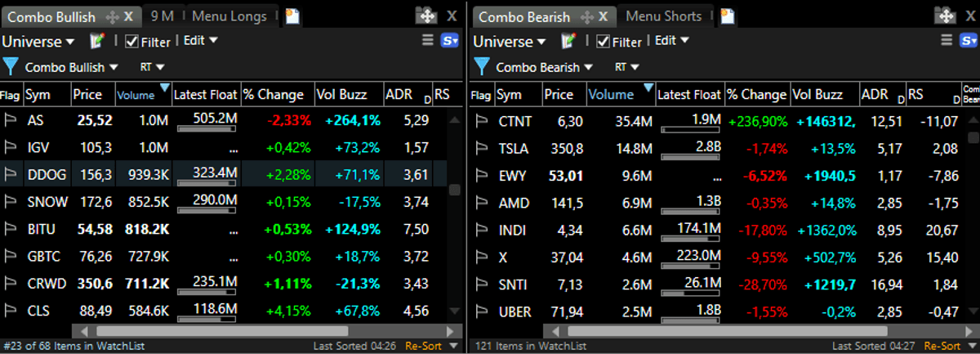Flag the SNTI row
The height and width of the screenshot is (354, 980).
click(482, 285)
